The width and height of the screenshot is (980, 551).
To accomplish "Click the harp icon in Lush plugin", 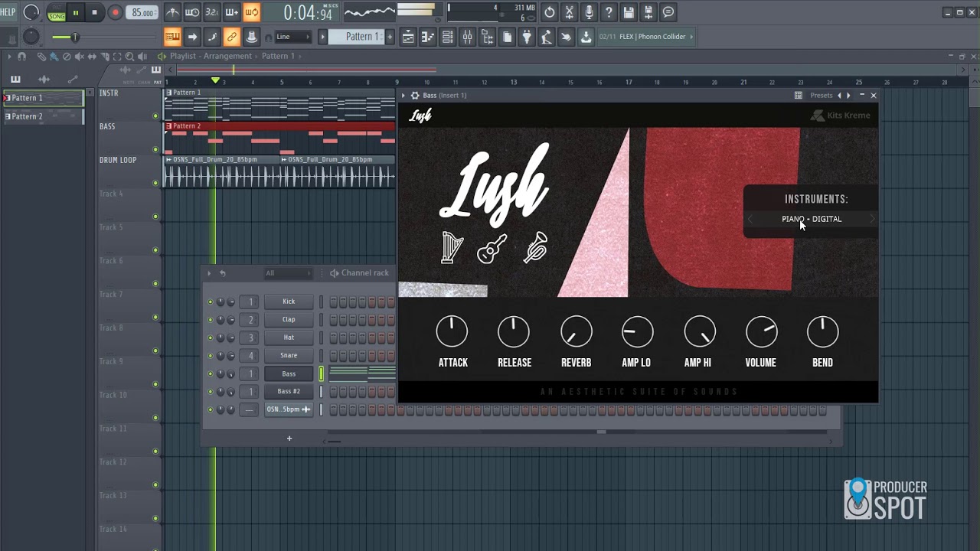I will 452,248.
